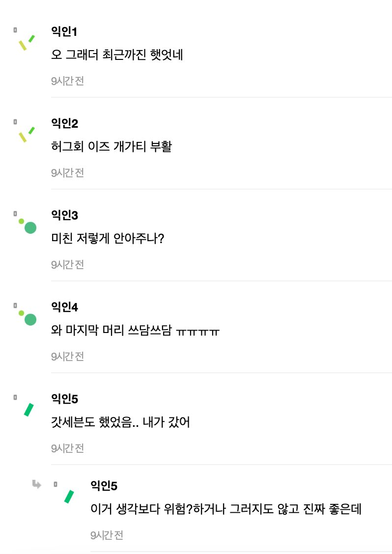Click the avatar beside the 갓세븐도 했었음 comment
The width and height of the screenshot is (392, 554).
coord(28,409)
